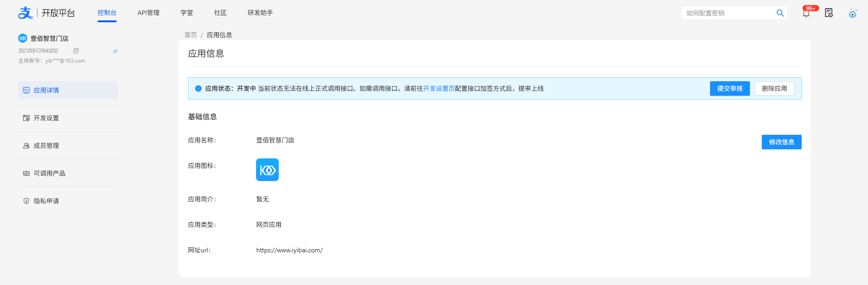Click the switch application arrows icon
Screen dimensions: 868x285
coord(115,51)
